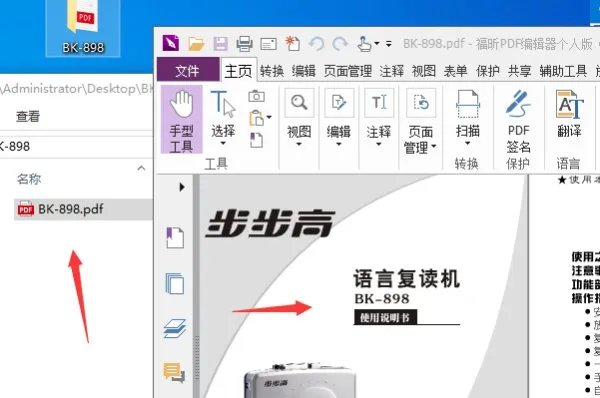Undo the last action
This screenshot has height=398, width=600.
(316, 44)
